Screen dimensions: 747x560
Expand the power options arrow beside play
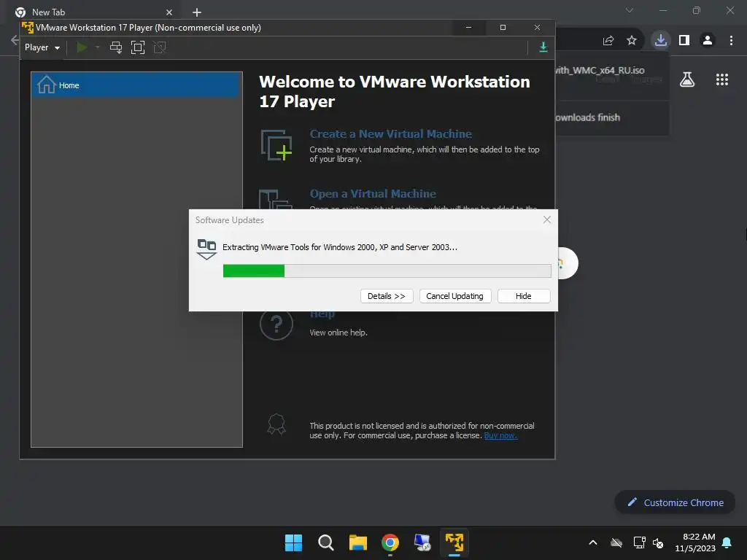(x=98, y=47)
